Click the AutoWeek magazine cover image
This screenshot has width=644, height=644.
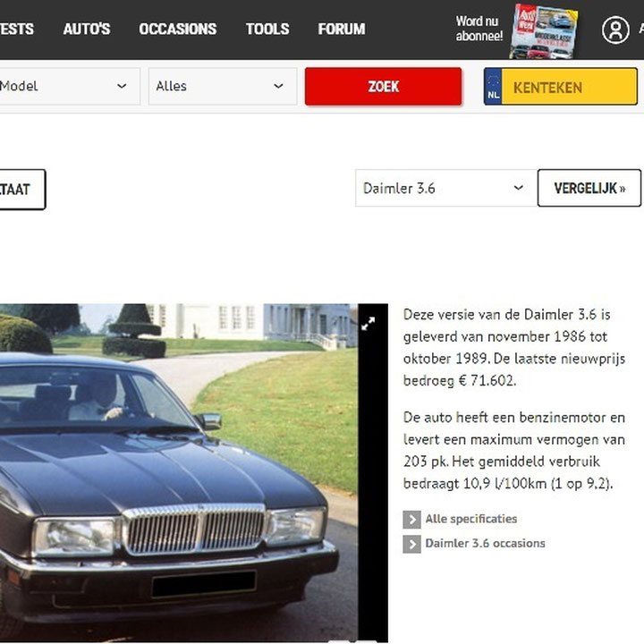point(544,30)
